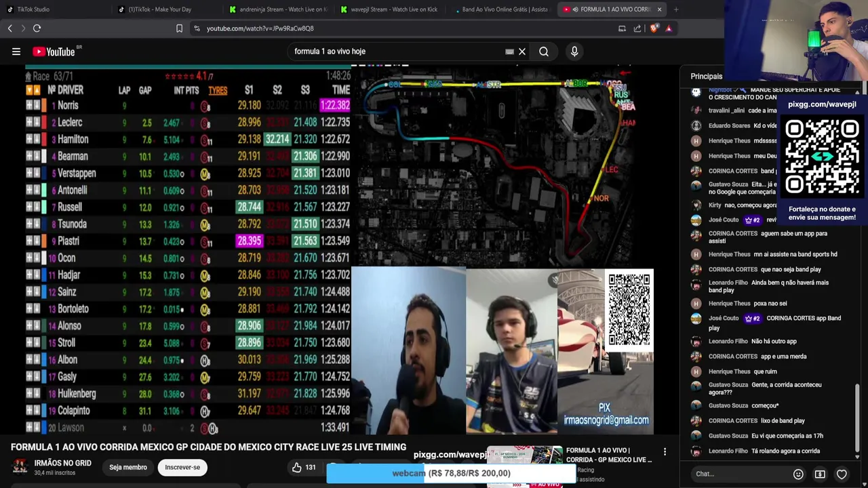
Task: Open more options for suggested video
Action: pyautogui.click(x=665, y=452)
